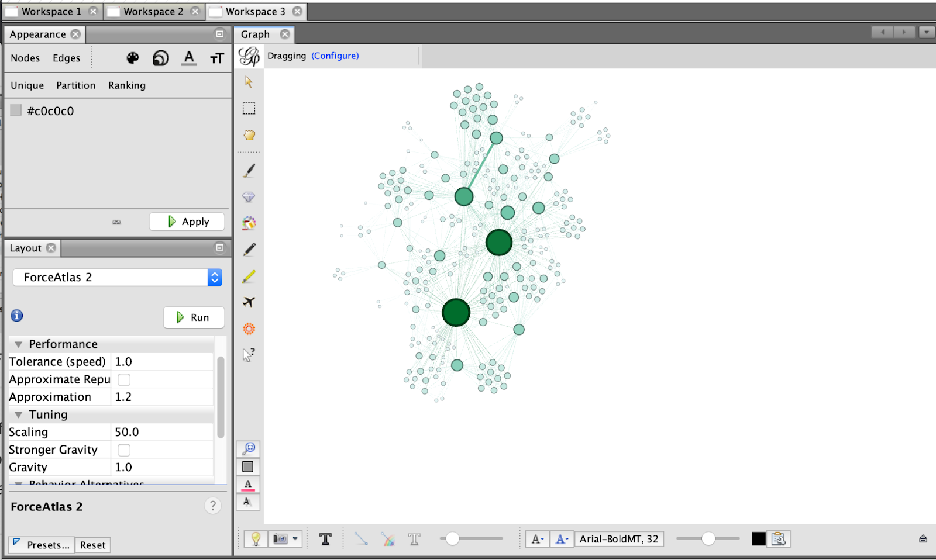The height and width of the screenshot is (560, 936).
Task: Click the Apply button
Action: pos(187,222)
